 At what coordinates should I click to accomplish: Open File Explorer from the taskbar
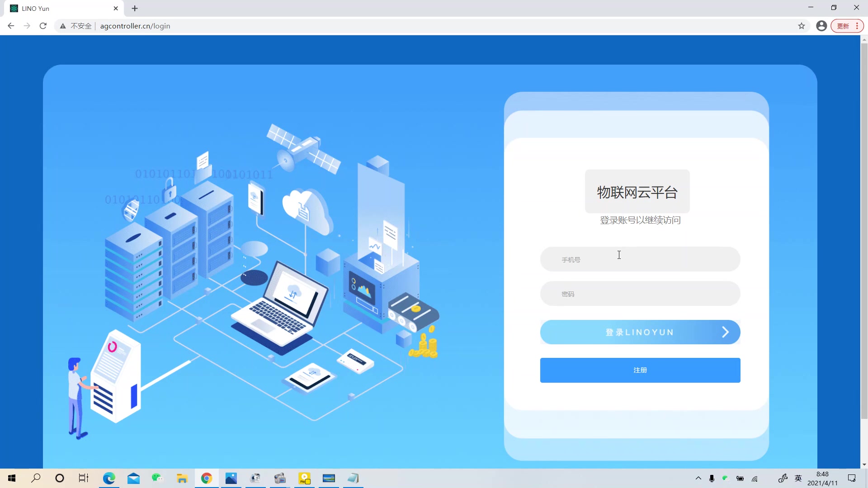click(182, 478)
